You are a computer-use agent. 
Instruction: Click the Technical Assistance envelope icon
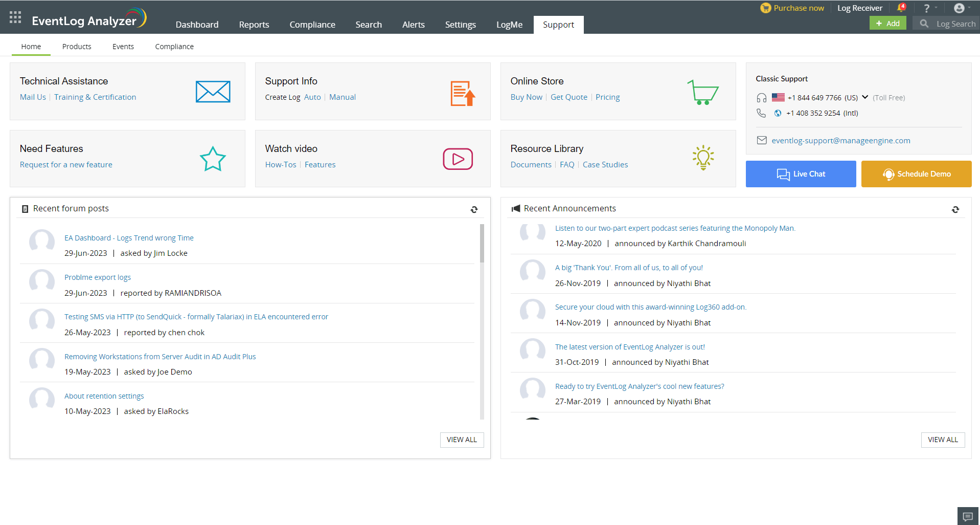tap(213, 92)
